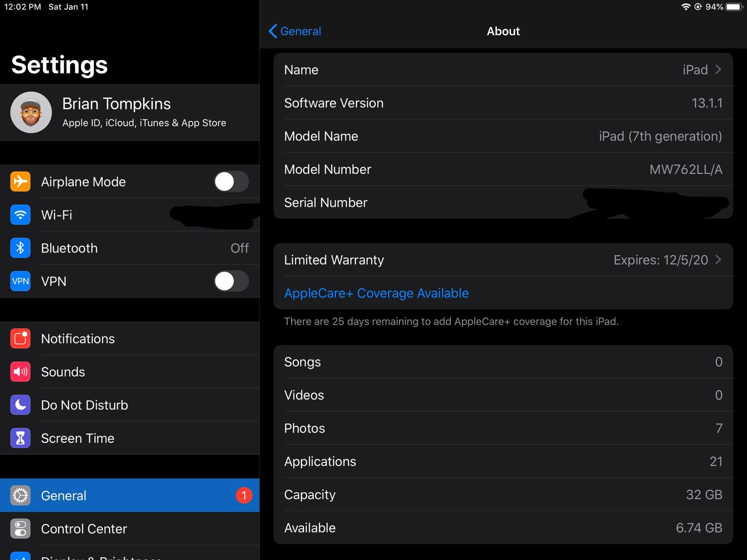Toggle the Airplane Mode switch
The width and height of the screenshot is (747, 560).
tap(231, 181)
